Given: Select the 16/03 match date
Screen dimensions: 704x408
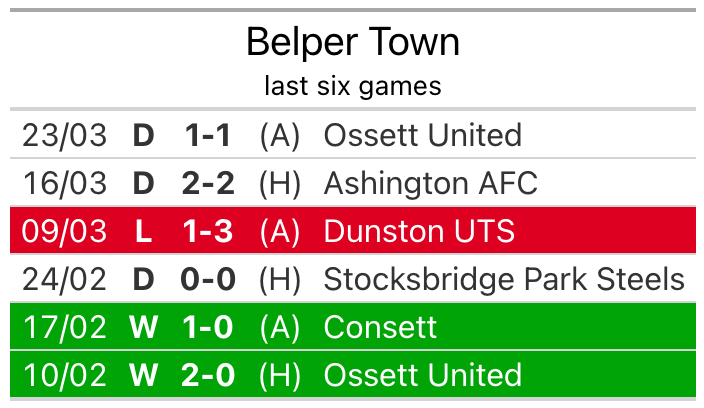Looking at the screenshot, I should tap(64, 183).
